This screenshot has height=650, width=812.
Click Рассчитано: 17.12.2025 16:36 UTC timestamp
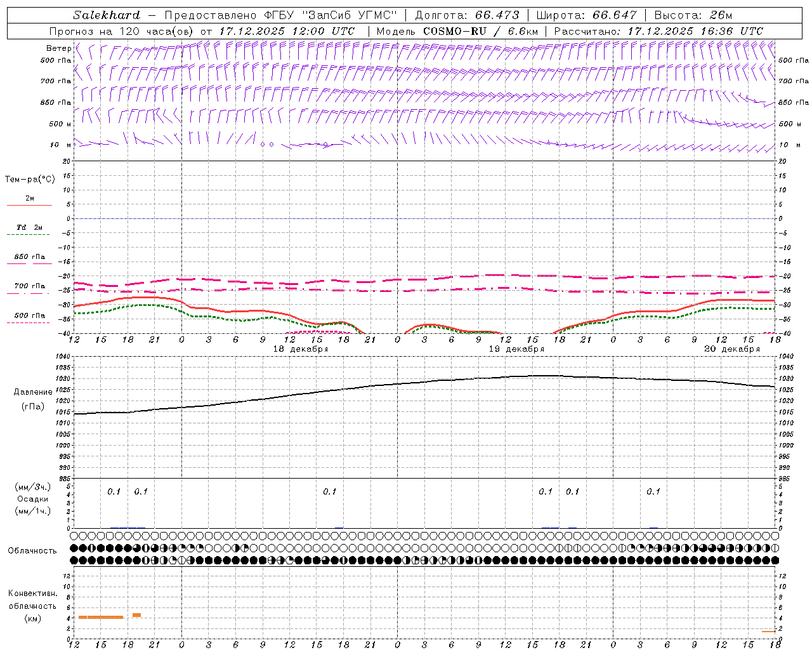click(658, 31)
